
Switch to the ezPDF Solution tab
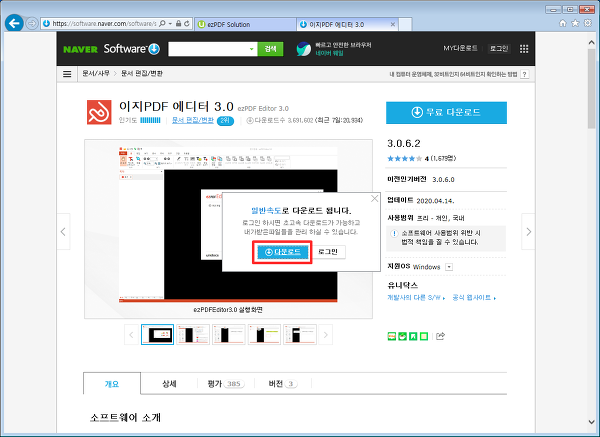245,24
